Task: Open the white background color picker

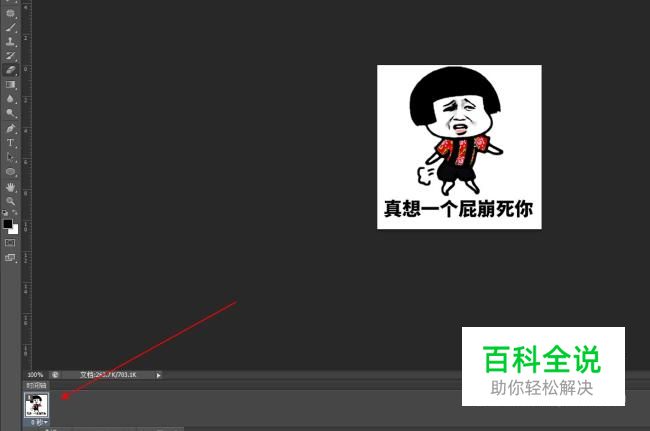Action: pos(15,230)
